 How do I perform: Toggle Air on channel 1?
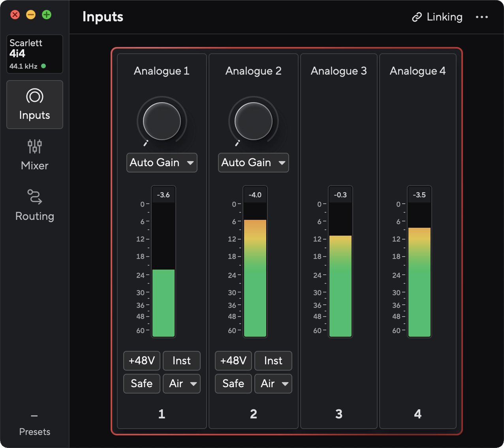176,384
